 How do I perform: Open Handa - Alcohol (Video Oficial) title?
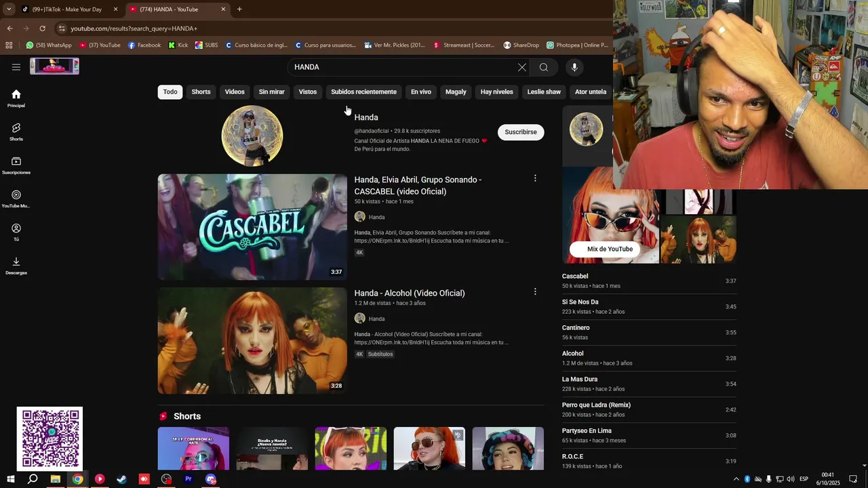click(410, 293)
